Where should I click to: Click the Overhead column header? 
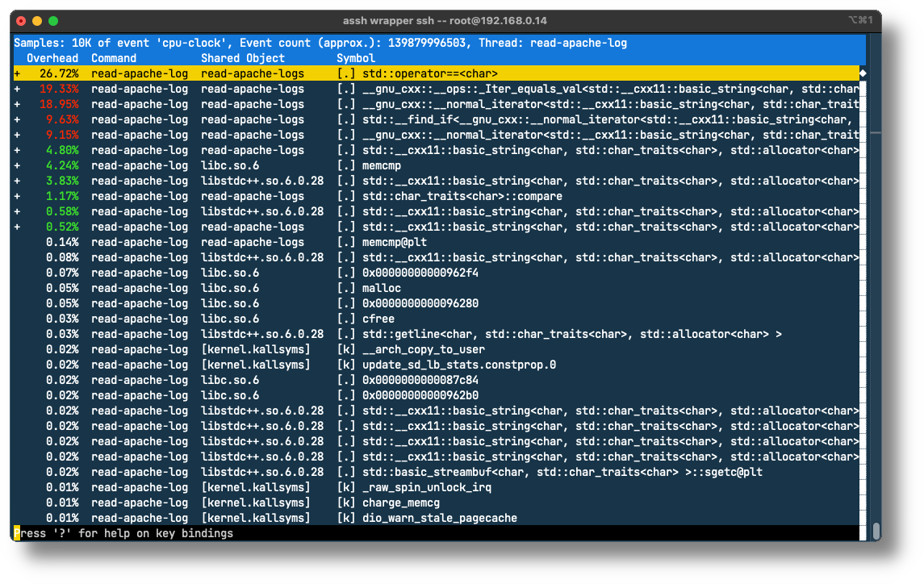52,58
